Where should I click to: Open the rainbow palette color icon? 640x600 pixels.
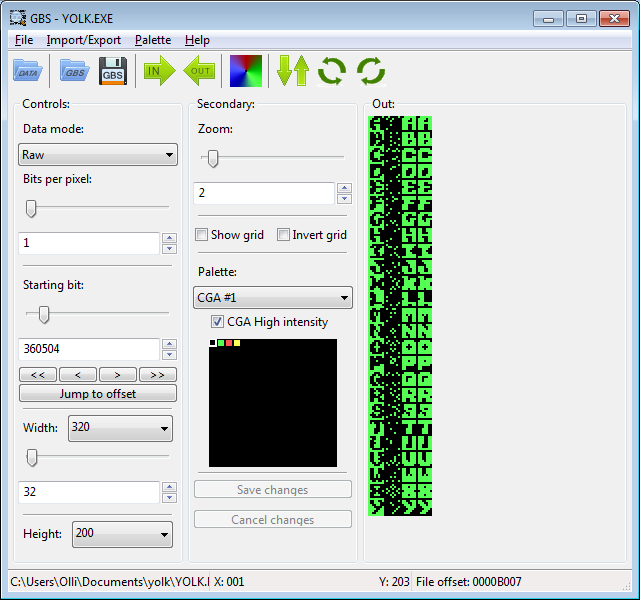coord(245,71)
